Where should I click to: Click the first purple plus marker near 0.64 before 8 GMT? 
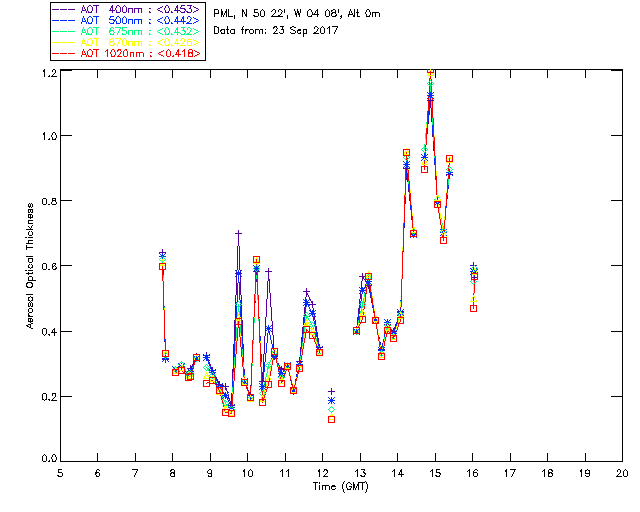(162, 253)
